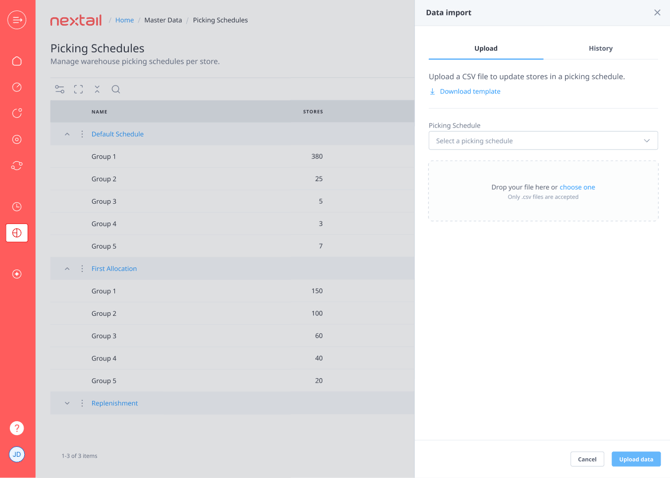Viewport: 670px width, 478px height.
Task: Select Group 1 under First Allocation
Action: tap(232, 291)
